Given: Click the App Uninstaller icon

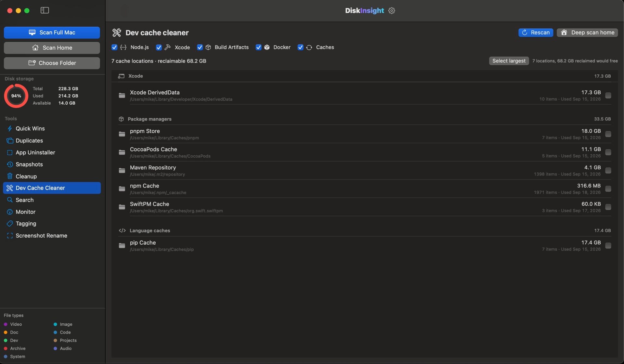Looking at the screenshot, I should pyautogui.click(x=10, y=152).
